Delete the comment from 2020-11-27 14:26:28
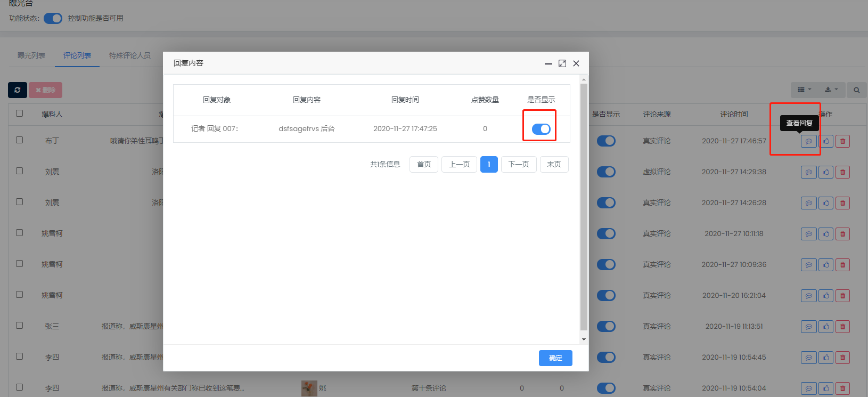 point(842,203)
